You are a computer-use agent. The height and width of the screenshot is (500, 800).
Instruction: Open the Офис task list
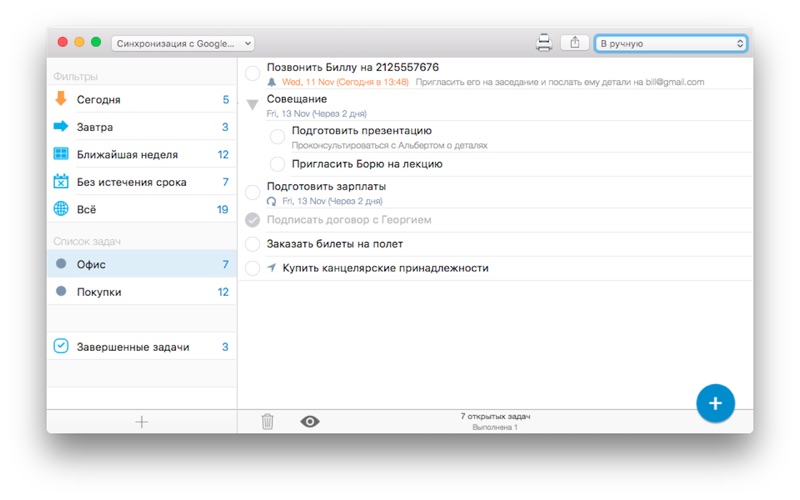click(x=142, y=264)
